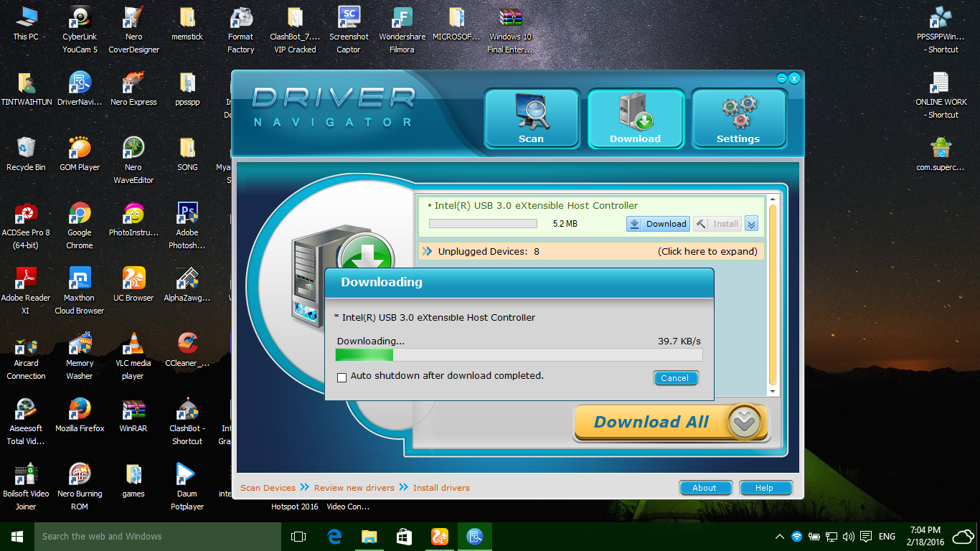Expand Intel USB driver details chevron

[751, 224]
